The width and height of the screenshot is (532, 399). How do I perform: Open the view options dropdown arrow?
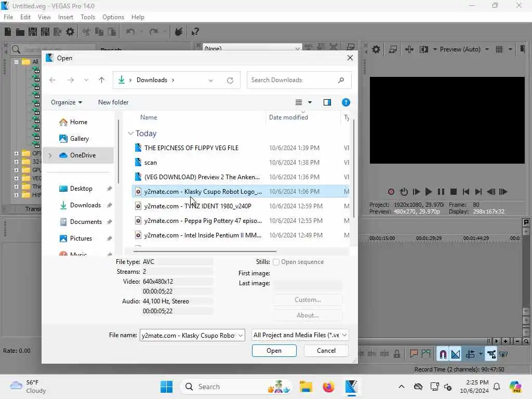click(x=310, y=102)
